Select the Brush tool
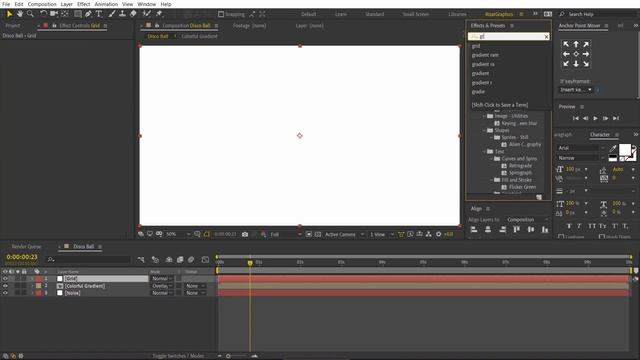Screen dimensions: 640x360 (x=111, y=14)
